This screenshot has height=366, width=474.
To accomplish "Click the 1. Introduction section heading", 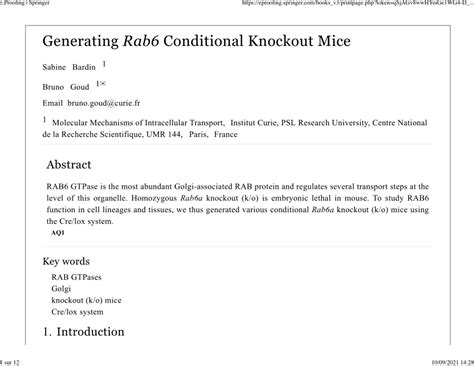I will point(83,332).
